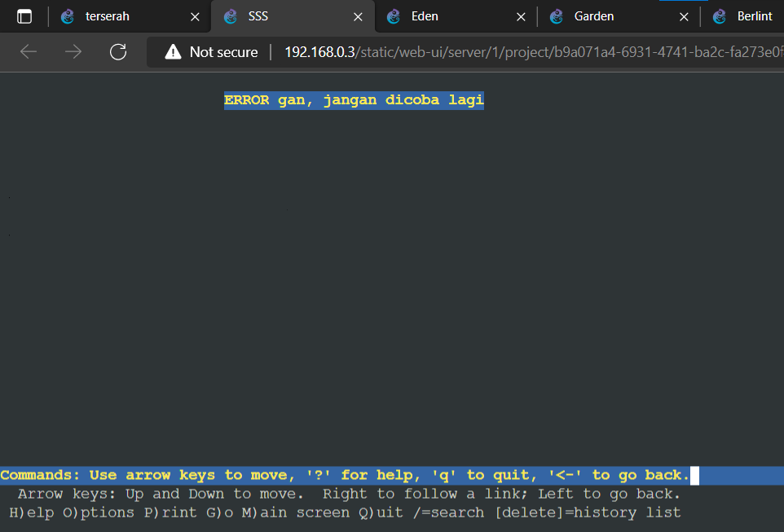This screenshot has height=532, width=784.
Task: Click the SSS tab favicon
Action: (231, 15)
